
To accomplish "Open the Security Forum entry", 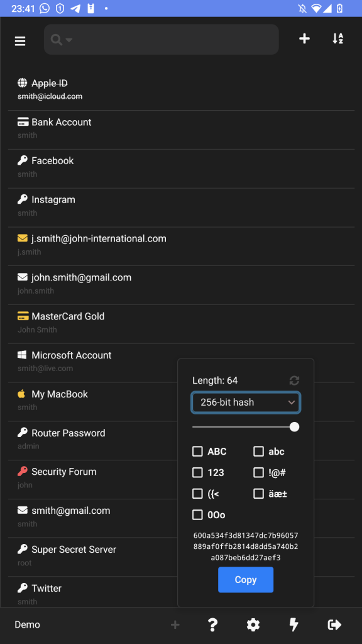I will [x=94, y=479].
